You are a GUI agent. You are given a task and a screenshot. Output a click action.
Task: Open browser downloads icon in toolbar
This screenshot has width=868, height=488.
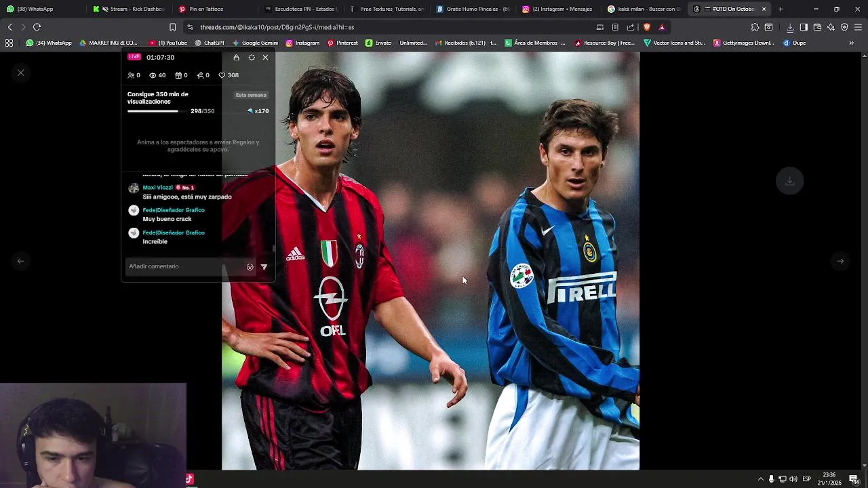pyautogui.click(x=790, y=27)
